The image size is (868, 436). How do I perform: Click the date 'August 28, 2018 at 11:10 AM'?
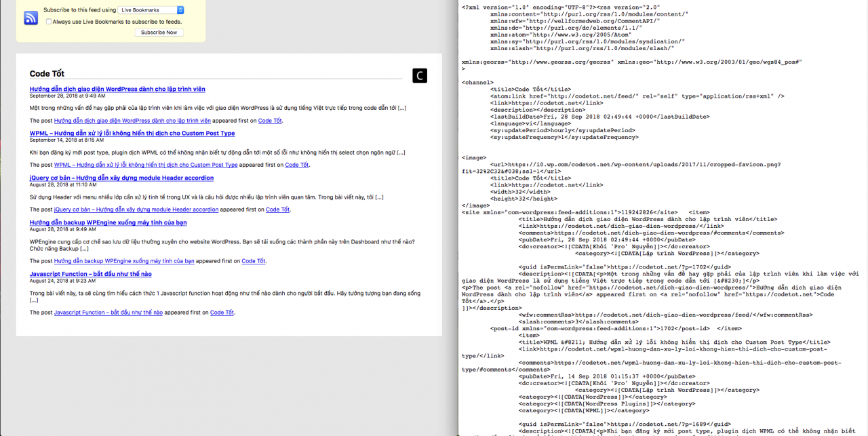click(63, 184)
